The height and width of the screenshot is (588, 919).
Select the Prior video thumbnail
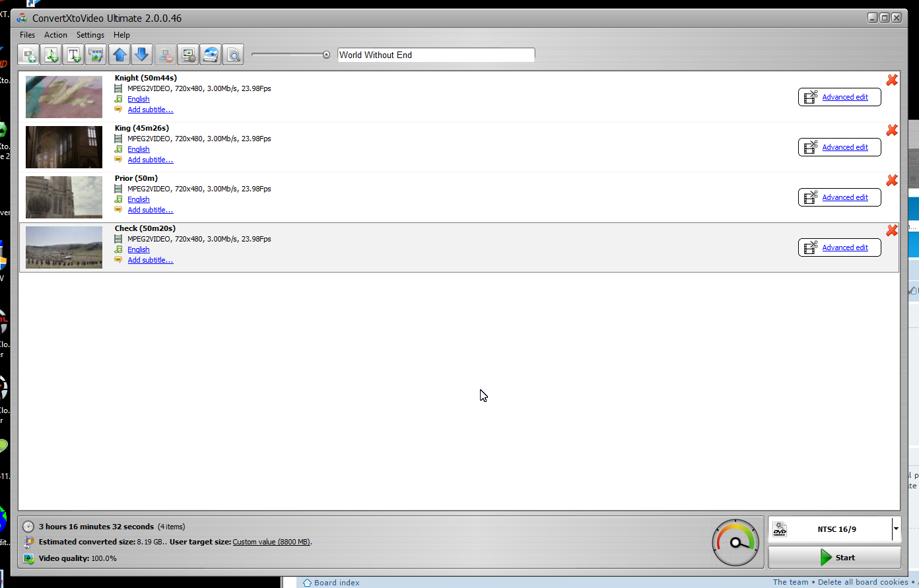64,197
